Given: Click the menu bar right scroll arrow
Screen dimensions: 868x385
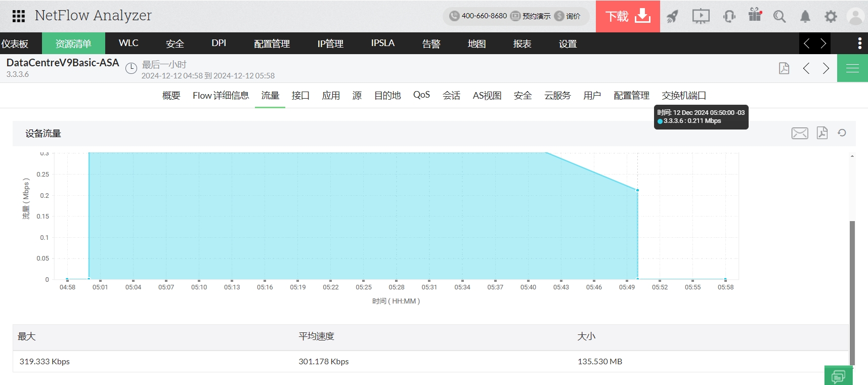Looking at the screenshot, I should pos(823,44).
